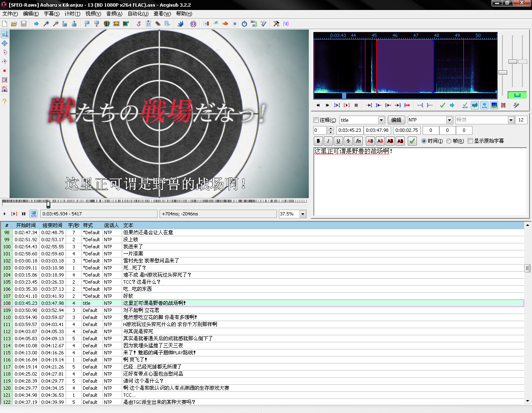Toggle the green link sliders button

coord(517,95)
